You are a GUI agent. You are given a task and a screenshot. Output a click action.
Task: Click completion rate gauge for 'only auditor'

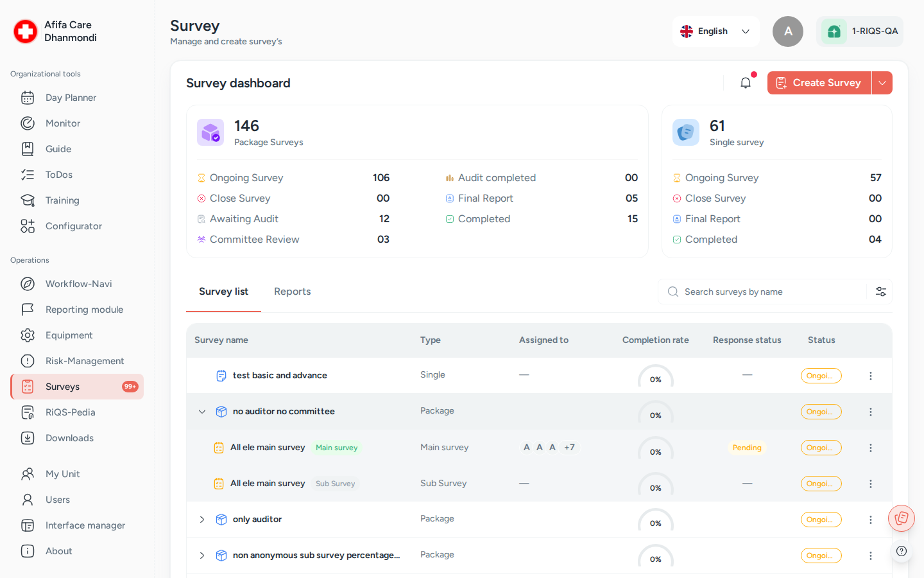(655, 520)
